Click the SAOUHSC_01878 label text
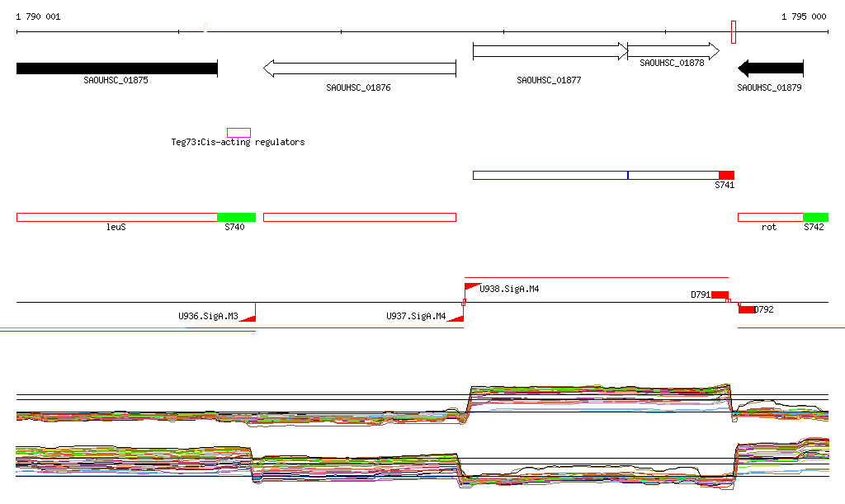This screenshot has width=845, height=504. point(672,63)
